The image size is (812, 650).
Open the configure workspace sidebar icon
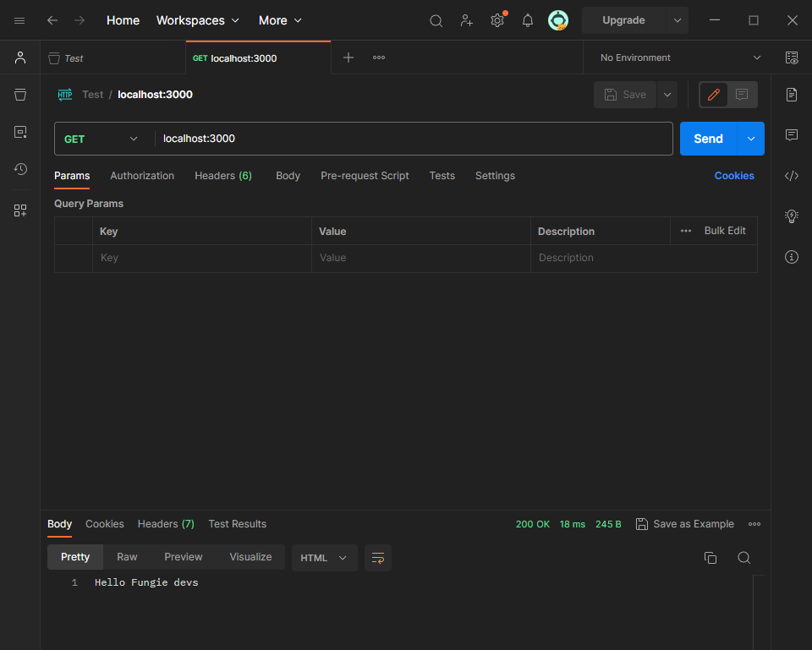pos(20,210)
